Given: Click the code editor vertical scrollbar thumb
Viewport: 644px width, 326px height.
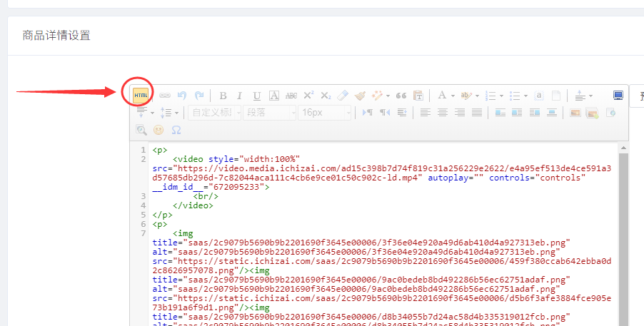Looking at the screenshot, I should tap(623, 240).
